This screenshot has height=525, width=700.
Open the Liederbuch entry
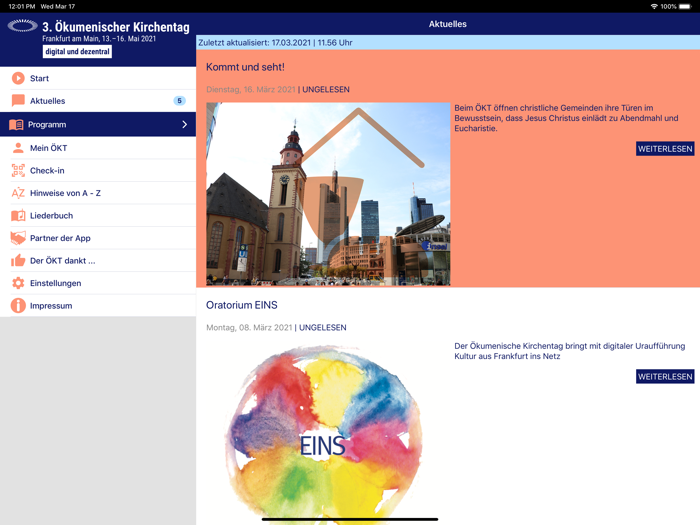98,216
